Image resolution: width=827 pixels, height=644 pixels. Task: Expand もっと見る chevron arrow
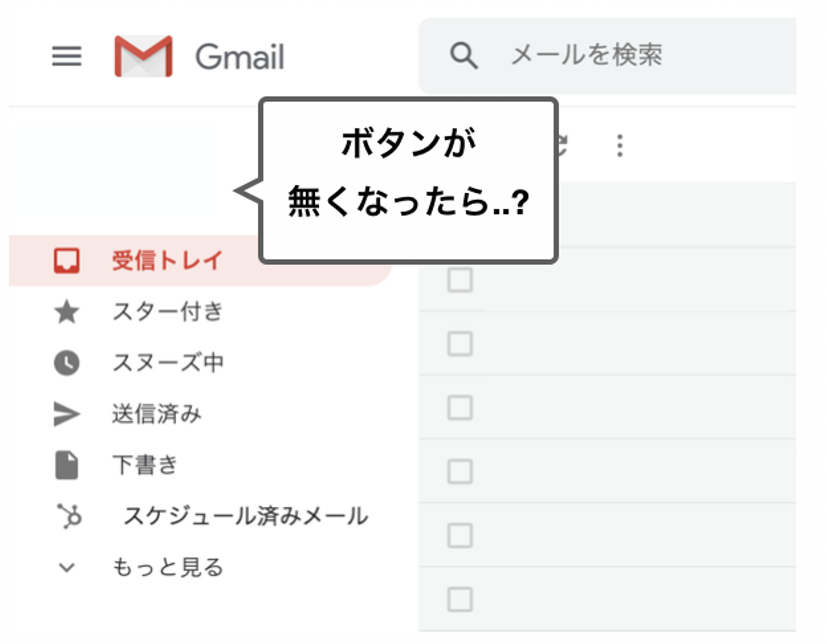coord(67,568)
